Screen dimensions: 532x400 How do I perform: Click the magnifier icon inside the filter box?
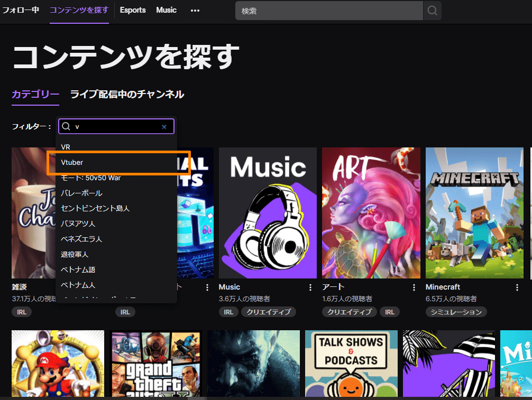(67, 126)
